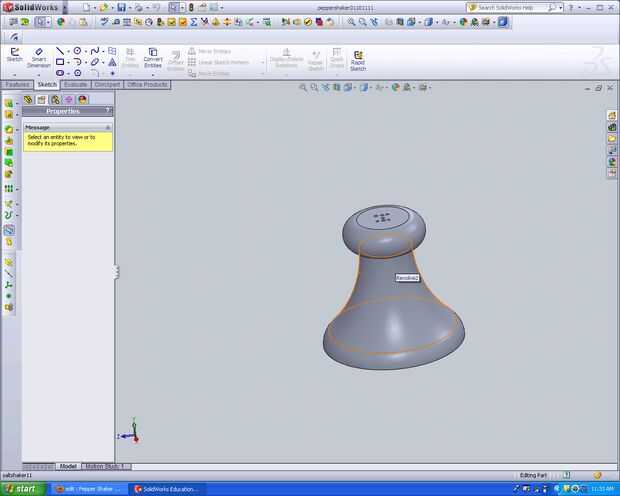This screenshot has width=620, height=496.
Task: Click the Rebuild traffic light icon
Action: click(191, 8)
